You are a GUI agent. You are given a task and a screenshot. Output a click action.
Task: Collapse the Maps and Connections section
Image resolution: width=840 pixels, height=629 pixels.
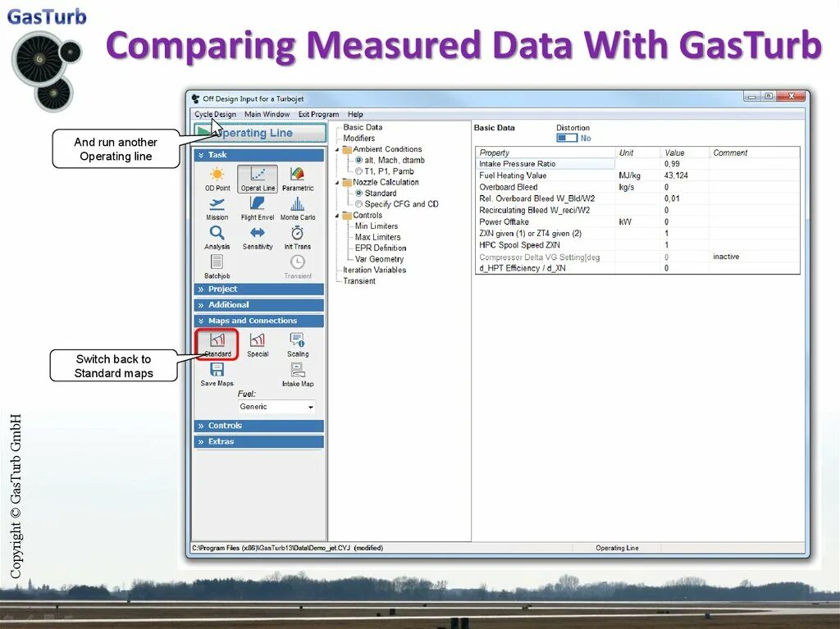pos(258,321)
